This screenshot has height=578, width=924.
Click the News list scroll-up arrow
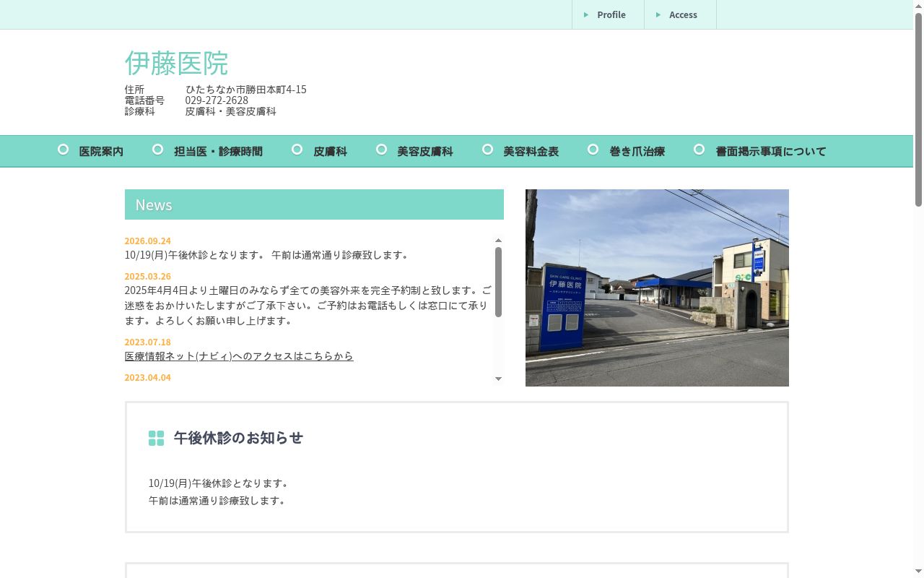pyautogui.click(x=498, y=241)
